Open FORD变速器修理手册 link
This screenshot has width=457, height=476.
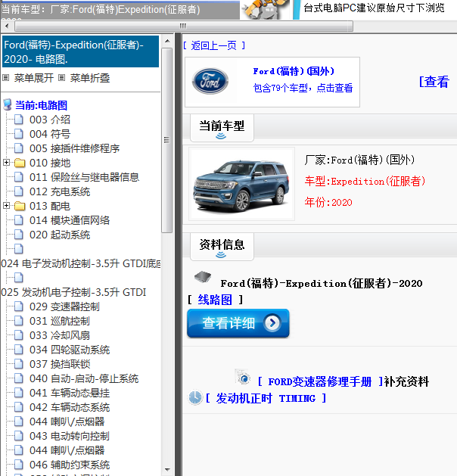point(319,381)
